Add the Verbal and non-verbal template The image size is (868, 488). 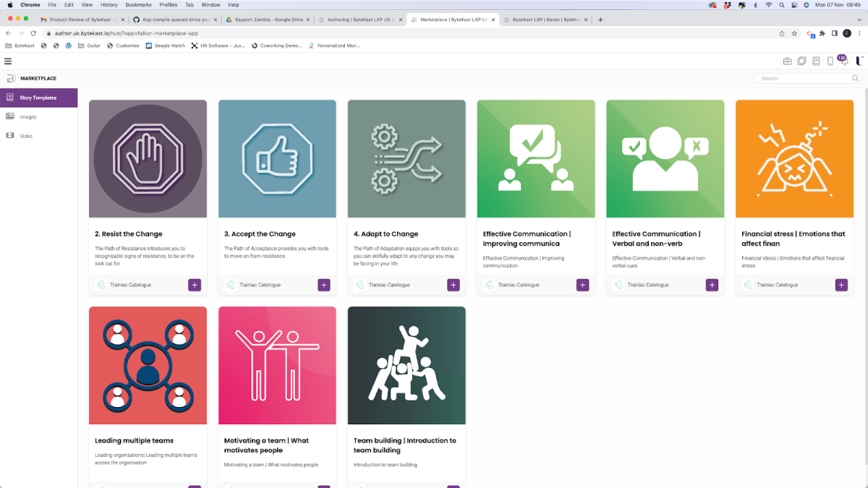[712, 285]
